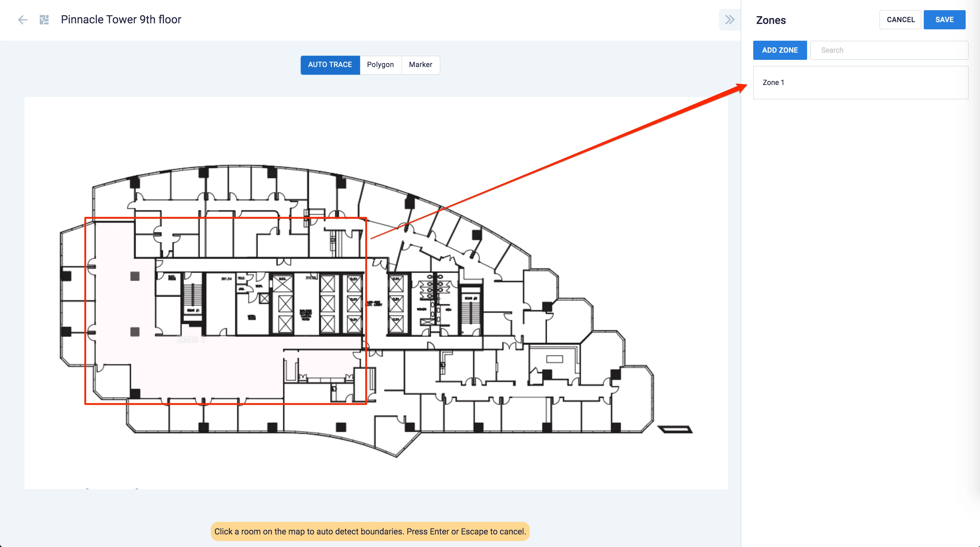
Task: Click the small parallelogram shape outside the building outline
Action: 675,429
